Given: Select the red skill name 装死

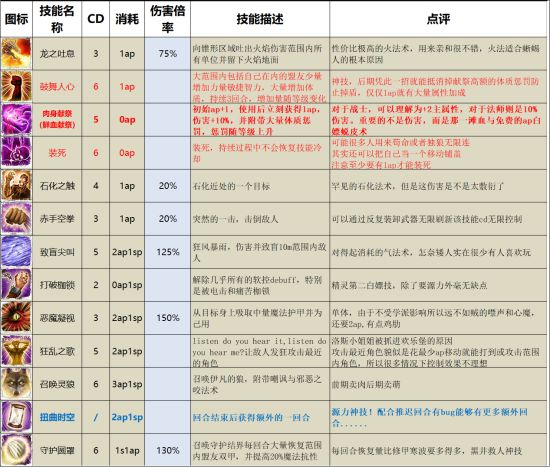Looking at the screenshot, I should click(x=57, y=153).
